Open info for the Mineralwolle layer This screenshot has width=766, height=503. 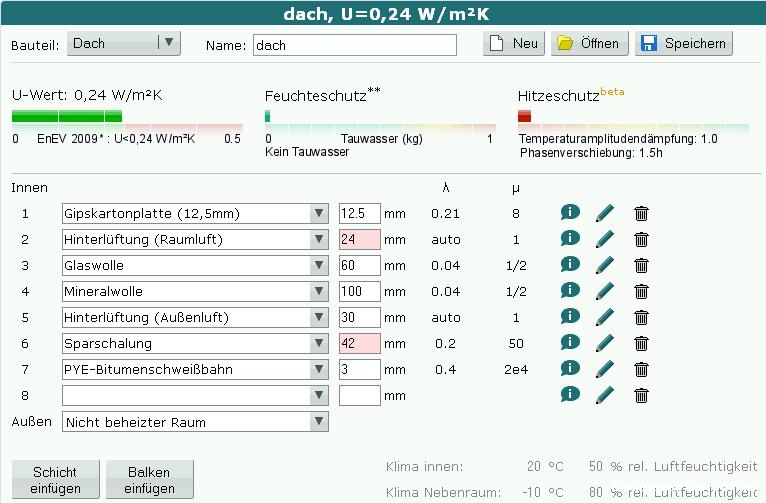click(x=570, y=290)
